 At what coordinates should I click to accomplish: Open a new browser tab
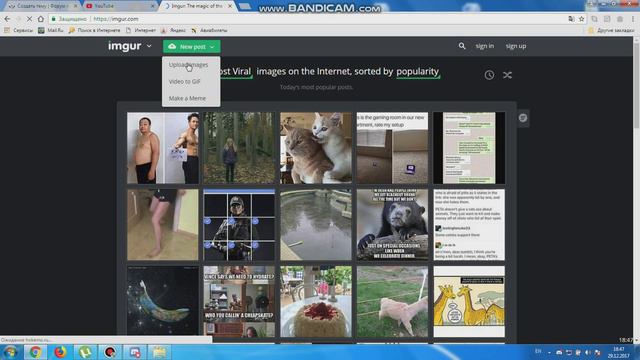245,6
